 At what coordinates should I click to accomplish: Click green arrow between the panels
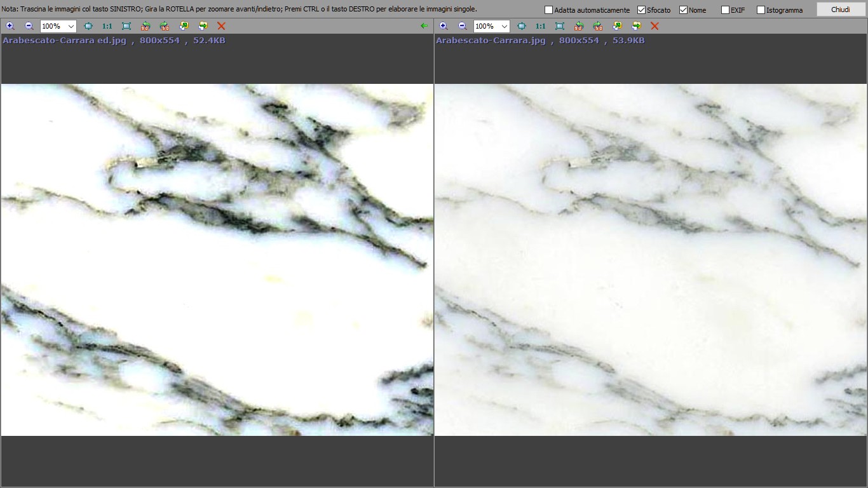point(424,26)
